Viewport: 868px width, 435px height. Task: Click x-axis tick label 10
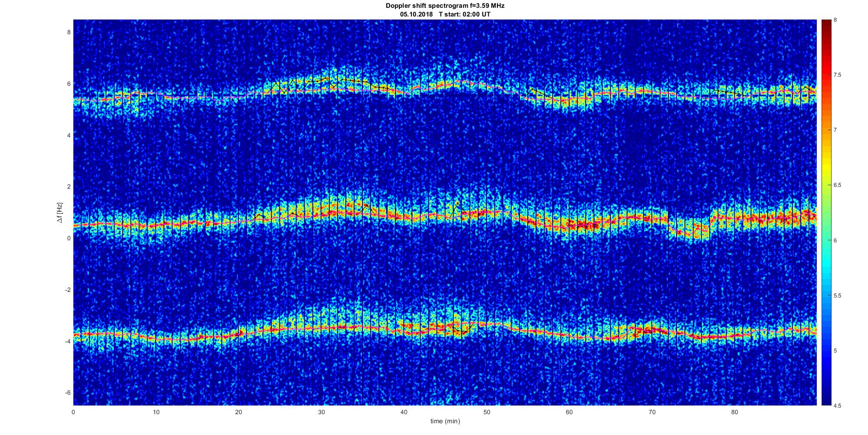pyautogui.click(x=156, y=412)
